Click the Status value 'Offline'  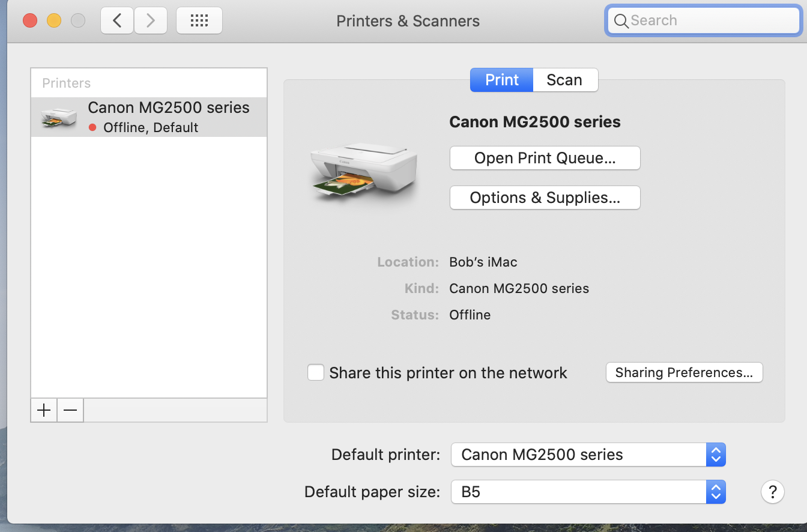point(470,315)
